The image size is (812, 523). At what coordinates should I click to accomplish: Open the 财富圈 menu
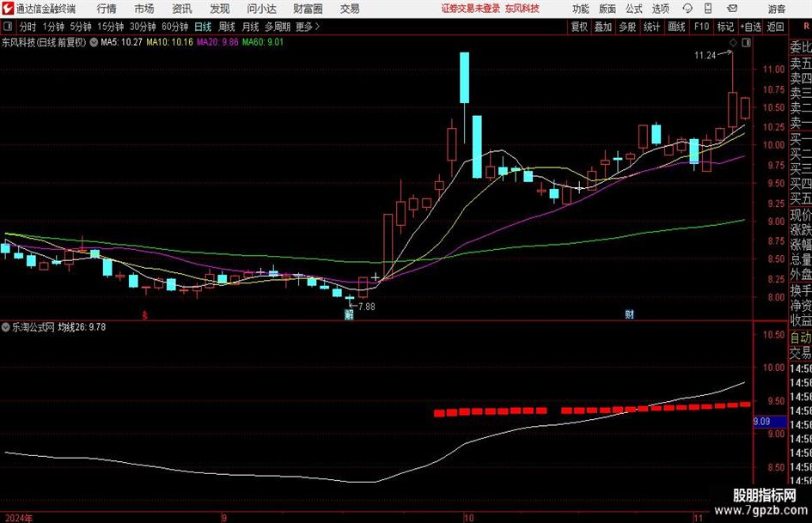[308, 9]
